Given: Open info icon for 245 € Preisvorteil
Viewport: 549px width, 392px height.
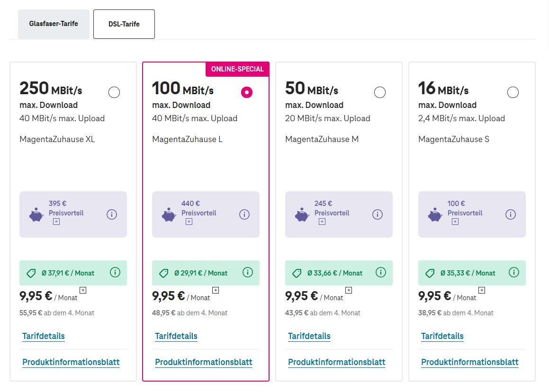Looking at the screenshot, I should pos(378,214).
